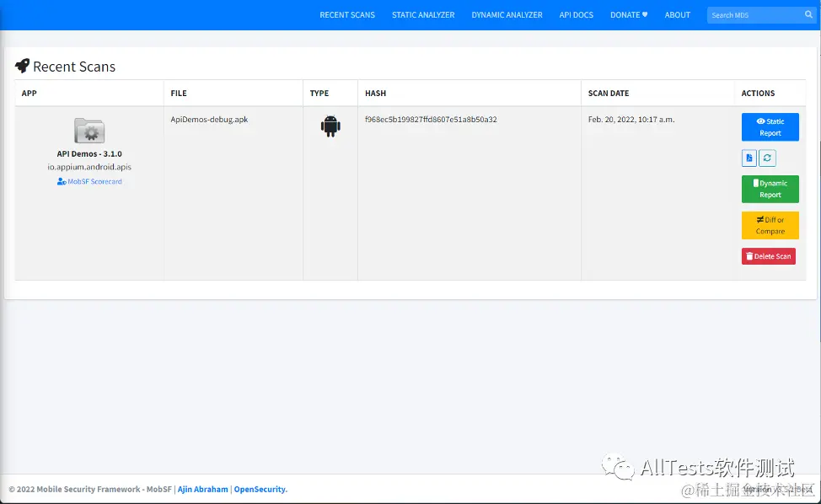Click the Diff or Compare button
This screenshot has height=504, width=821.
pyautogui.click(x=770, y=226)
